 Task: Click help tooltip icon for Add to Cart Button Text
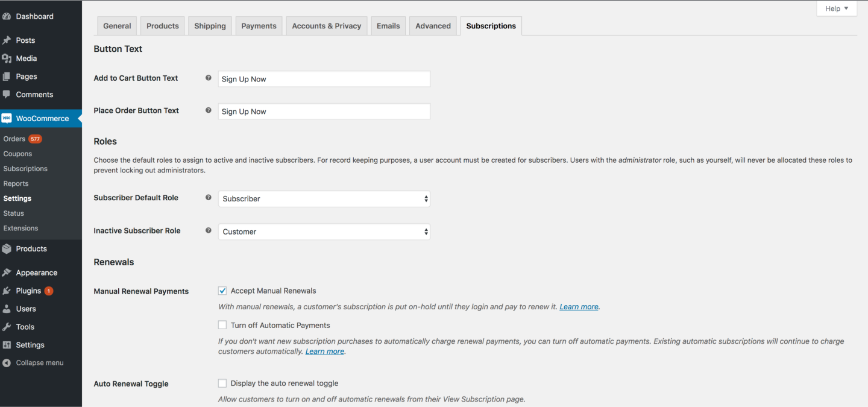pos(209,78)
